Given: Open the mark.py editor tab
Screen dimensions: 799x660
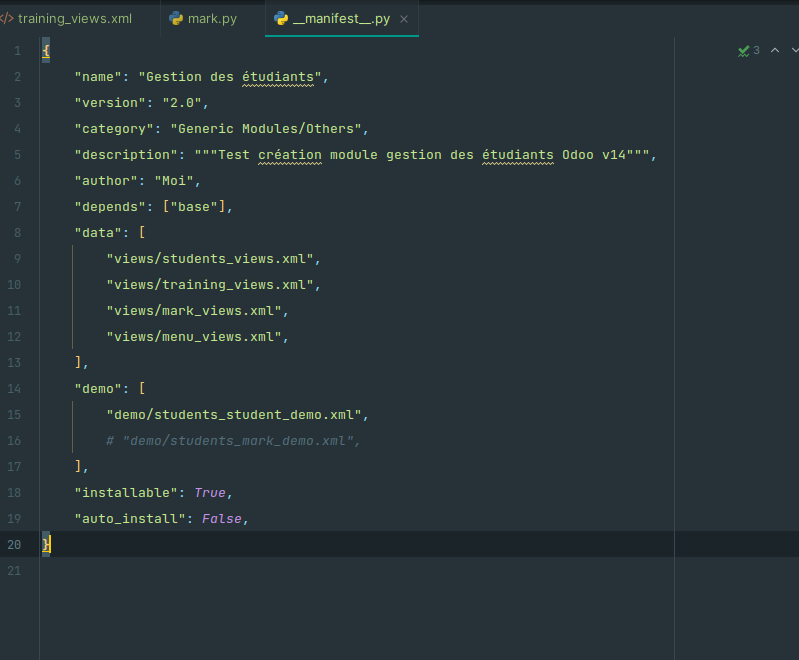Looking at the screenshot, I should pyautogui.click(x=211, y=19).
